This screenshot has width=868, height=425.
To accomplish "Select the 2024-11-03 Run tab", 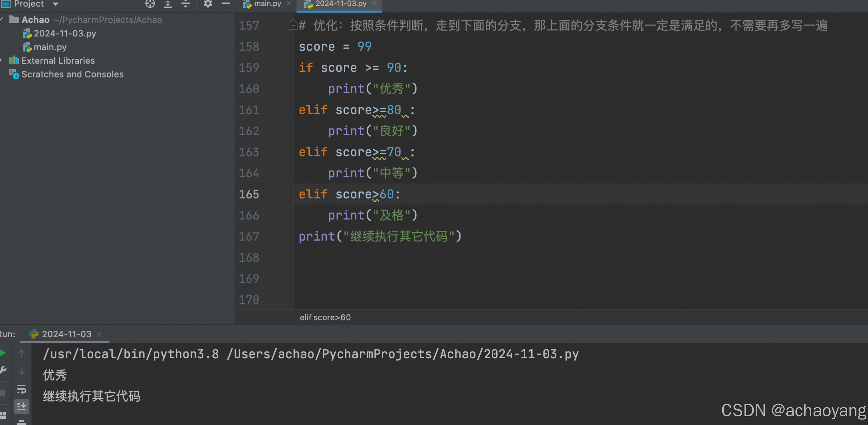I will [66, 334].
